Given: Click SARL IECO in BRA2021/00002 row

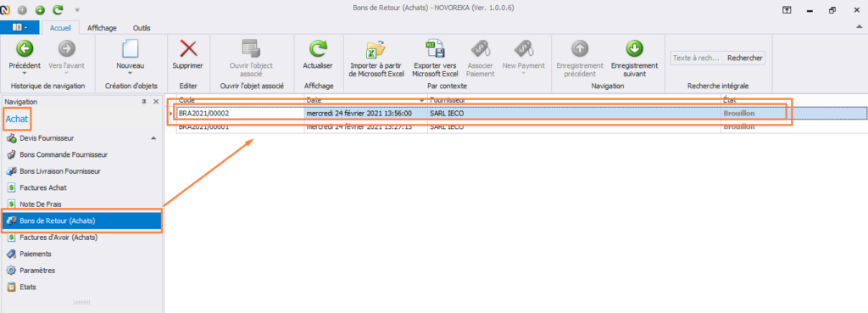Looking at the screenshot, I should [447, 113].
